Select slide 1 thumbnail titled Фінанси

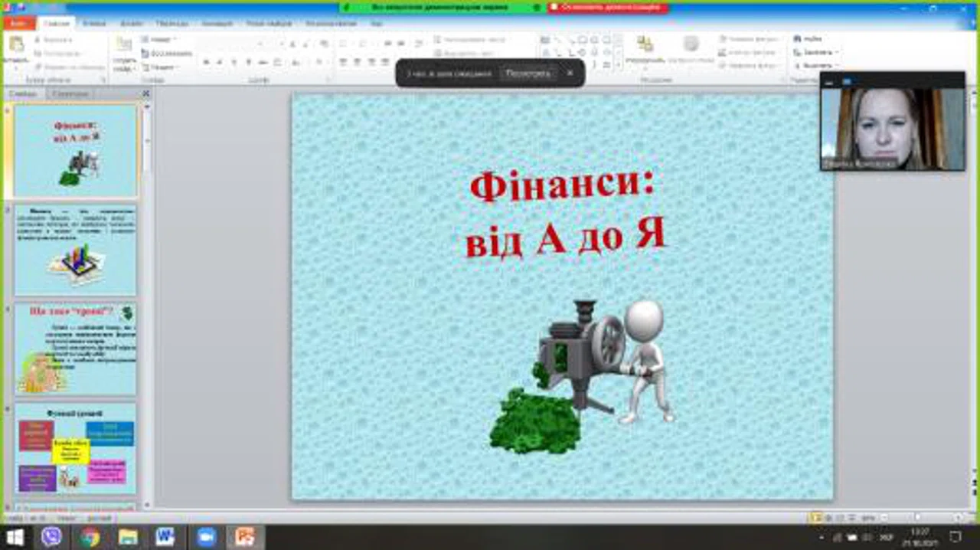[x=76, y=150]
